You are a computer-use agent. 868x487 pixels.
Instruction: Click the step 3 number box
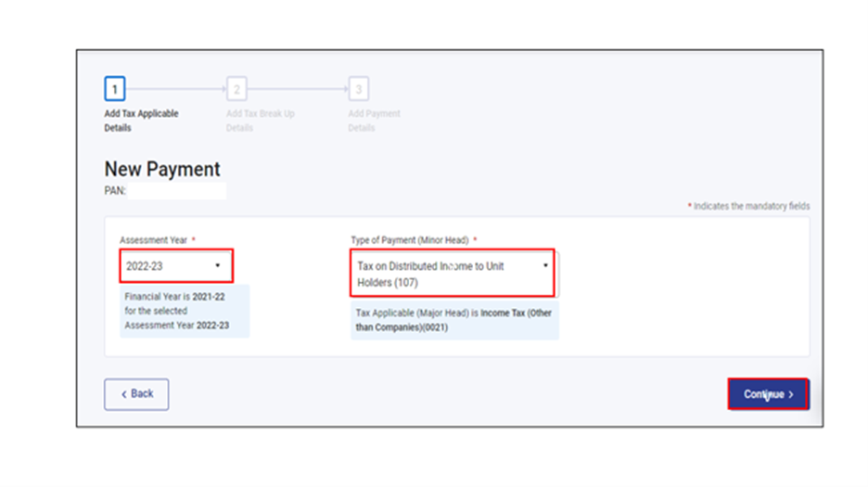click(359, 89)
